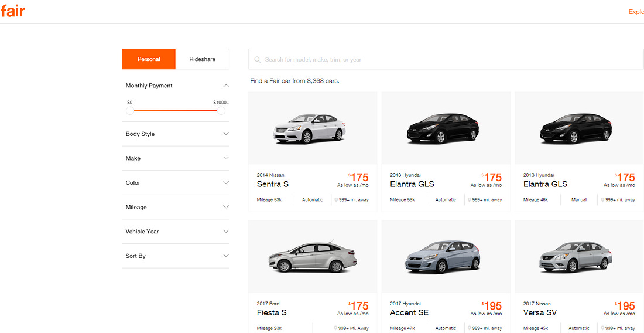Open the Vehicle Year filter

pyautogui.click(x=226, y=232)
